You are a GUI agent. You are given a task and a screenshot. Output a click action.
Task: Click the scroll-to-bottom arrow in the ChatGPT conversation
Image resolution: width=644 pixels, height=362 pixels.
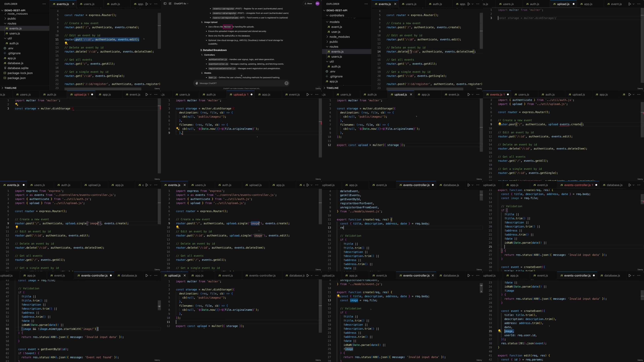pos(241,75)
